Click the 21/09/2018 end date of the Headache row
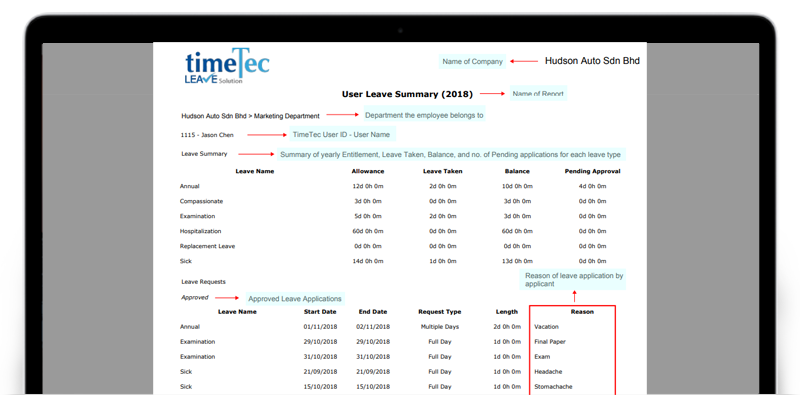The image size is (800, 395). pyautogui.click(x=373, y=372)
